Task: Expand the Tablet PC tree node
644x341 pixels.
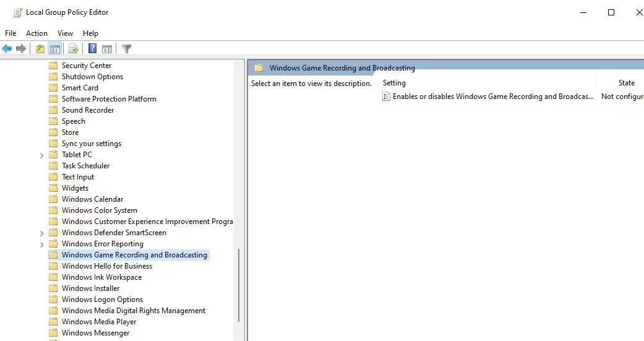Action: pyautogui.click(x=41, y=155)
